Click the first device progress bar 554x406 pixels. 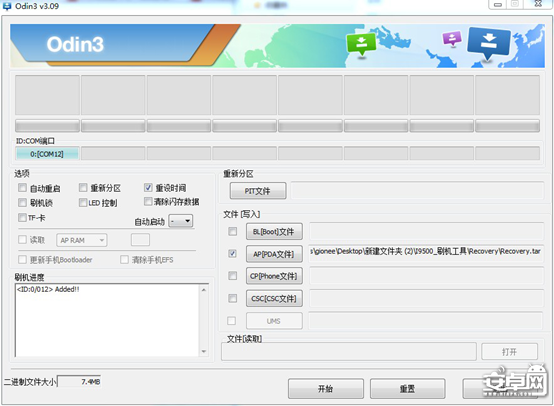[47, 126]
